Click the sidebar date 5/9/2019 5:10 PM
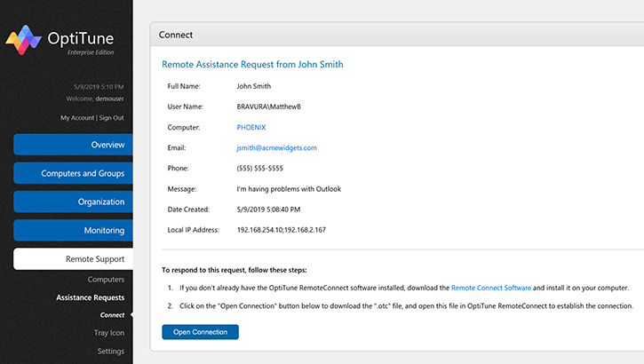The image size is (644, 364). pos(99,87)
